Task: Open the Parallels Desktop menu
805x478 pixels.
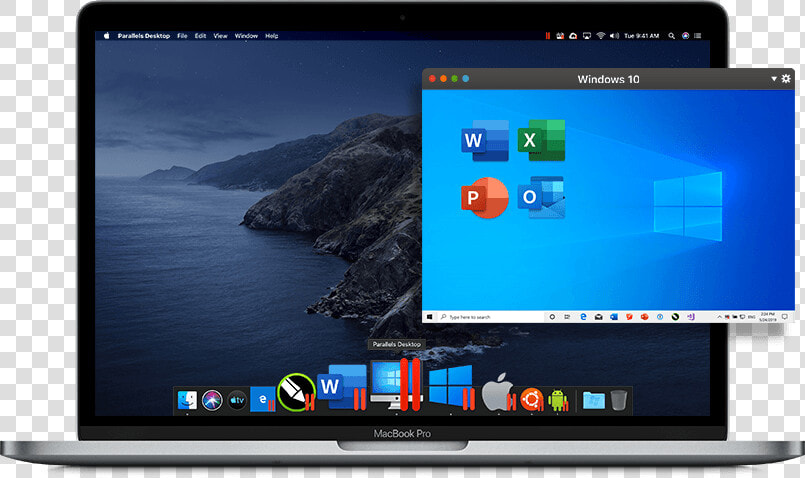Action: pos(144,36)
